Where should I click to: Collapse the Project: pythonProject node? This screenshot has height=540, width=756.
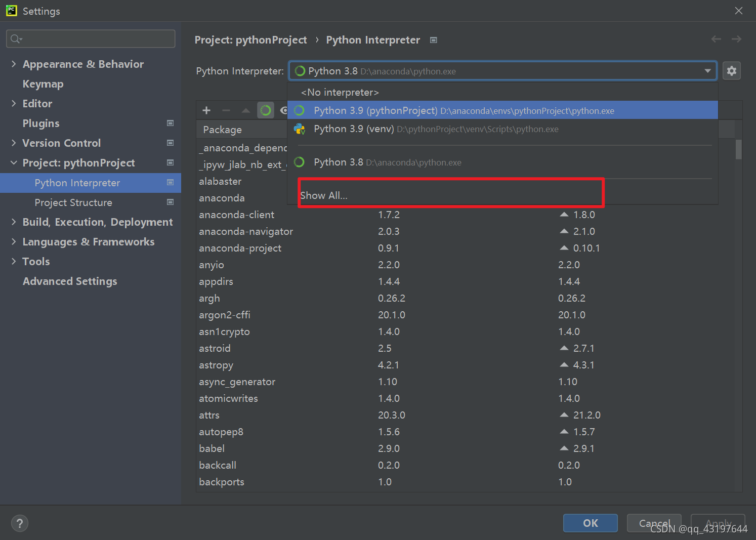14,162
